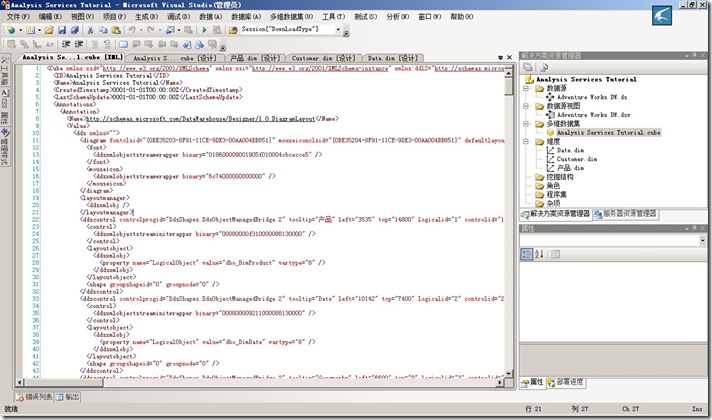Cut selection with the scissors icon
This screenshot has height=420, width=712.
tap(90, 30)
